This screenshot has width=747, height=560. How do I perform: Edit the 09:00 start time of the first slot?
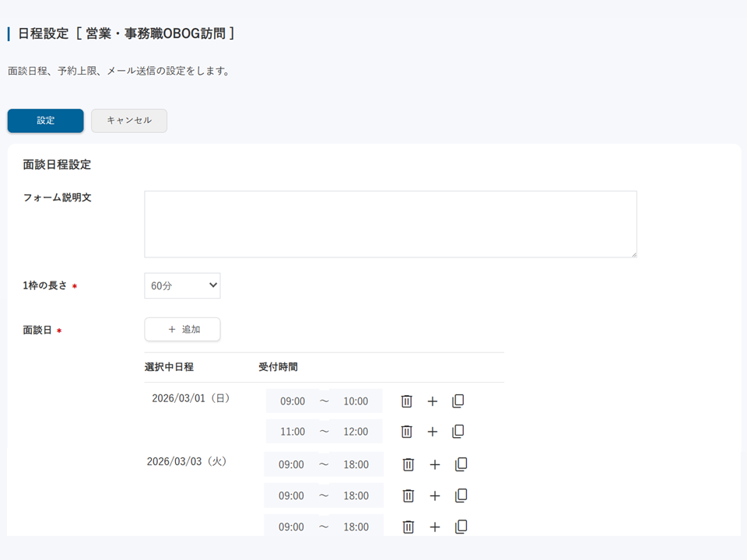pyautogui.click(x=291, y=401)
